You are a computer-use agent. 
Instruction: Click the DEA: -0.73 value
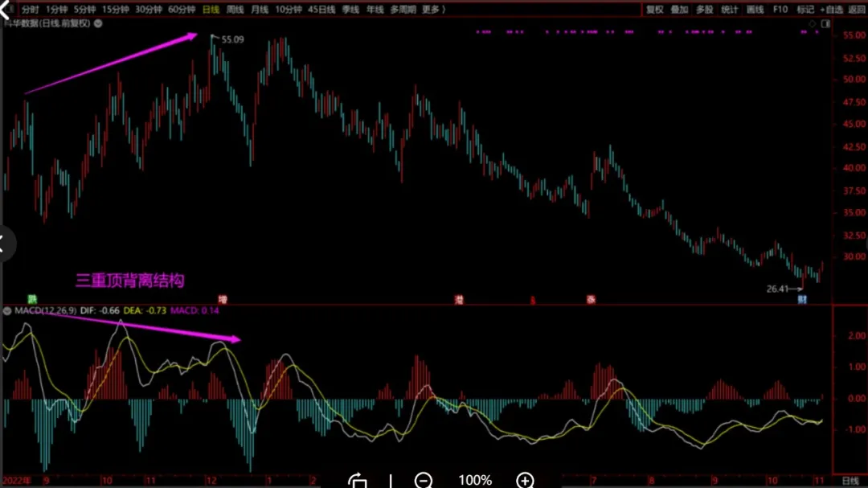tap(145, 311)
